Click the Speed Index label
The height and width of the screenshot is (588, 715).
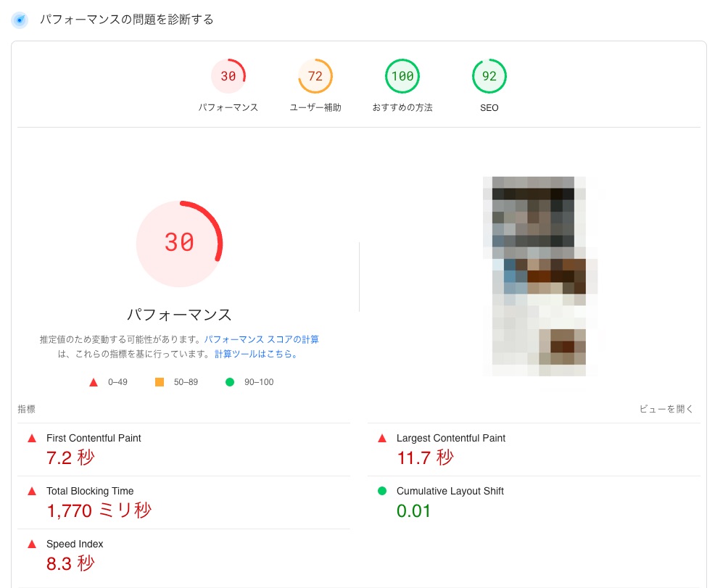tap(75, 544)
